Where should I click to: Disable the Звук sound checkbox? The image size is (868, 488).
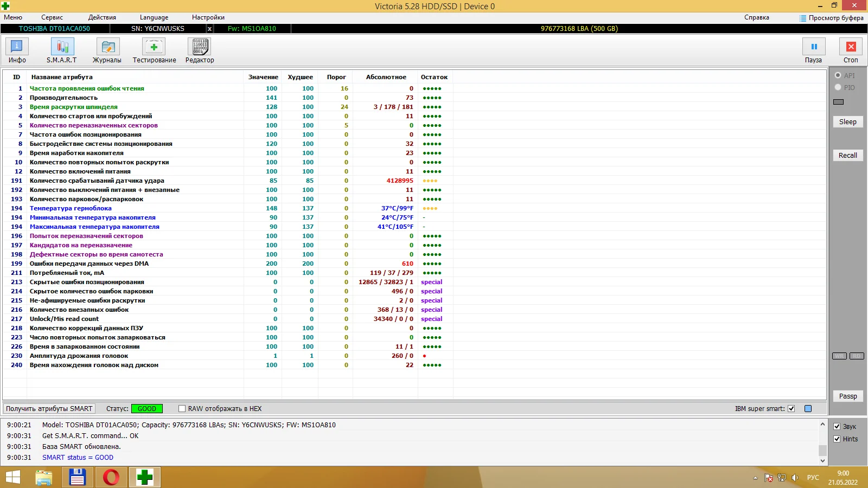click(837, 427)
